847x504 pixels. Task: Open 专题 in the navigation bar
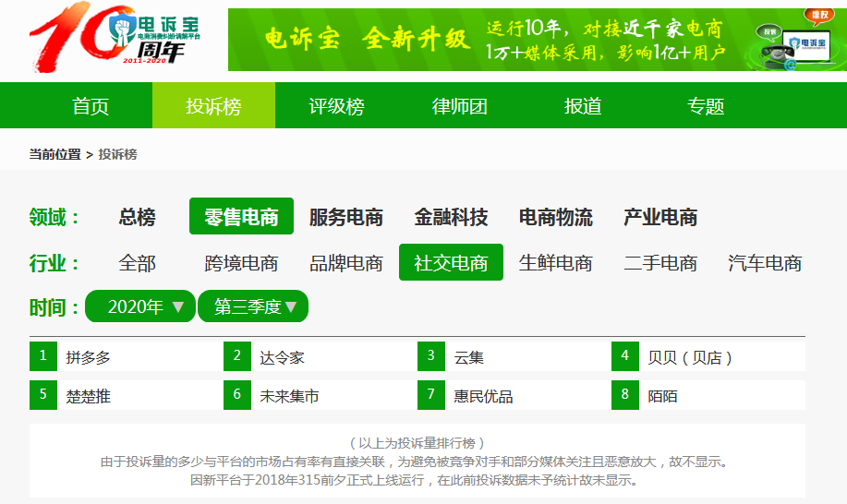click(x=706, y=106)
